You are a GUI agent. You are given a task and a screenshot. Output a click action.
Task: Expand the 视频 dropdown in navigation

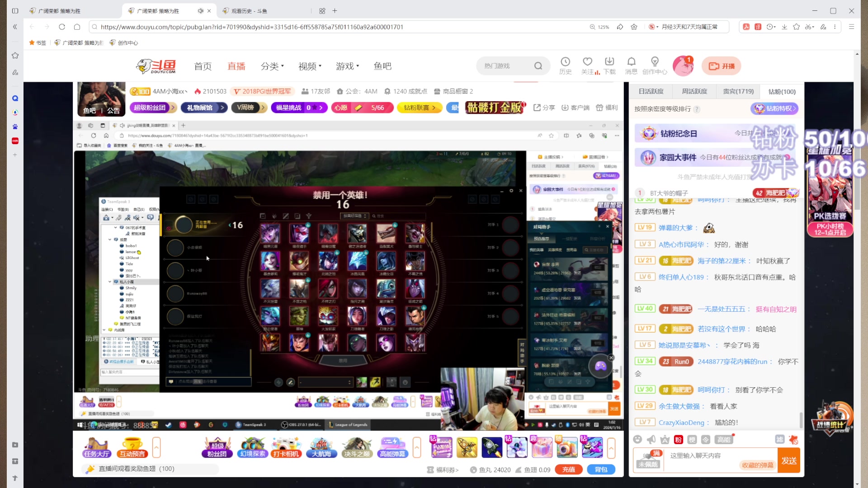pyautogui.click(x=310, y=66)
